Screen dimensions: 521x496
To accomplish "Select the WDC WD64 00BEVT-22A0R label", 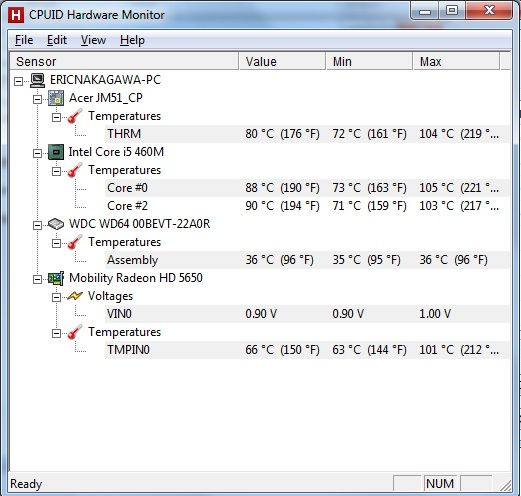I will pos(139,224).
